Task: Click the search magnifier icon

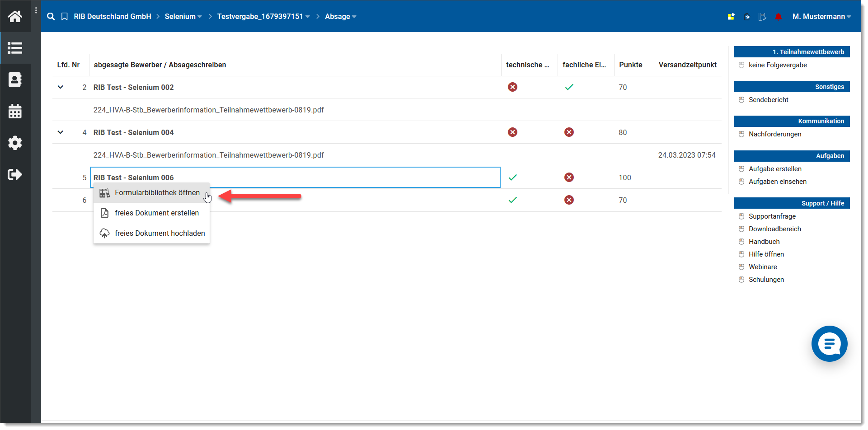Action: click(x=51, y=17)
